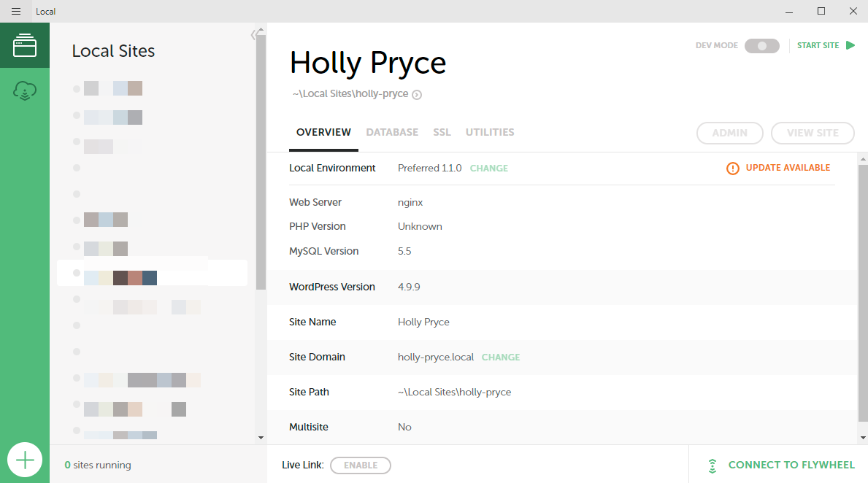Switch to the Database tab
The image size is (868, 483).
click(x=392, y=133)
